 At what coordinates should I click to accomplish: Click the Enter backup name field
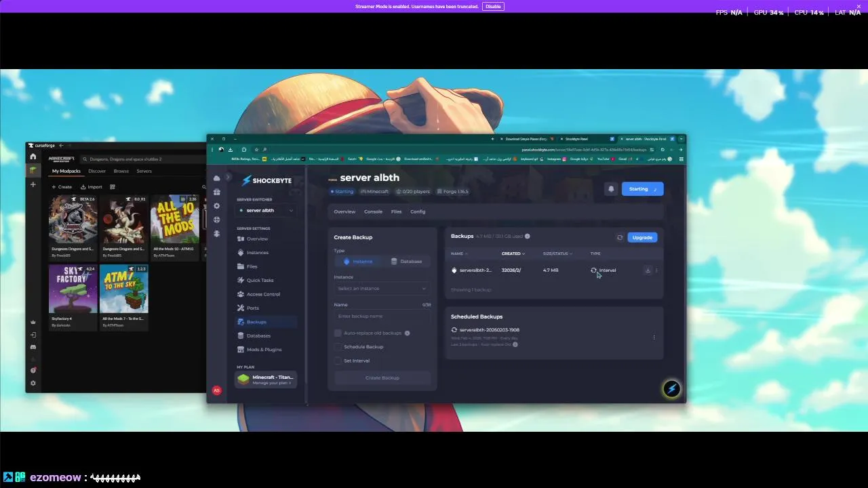pyautogui.click(x=382, y=317)
